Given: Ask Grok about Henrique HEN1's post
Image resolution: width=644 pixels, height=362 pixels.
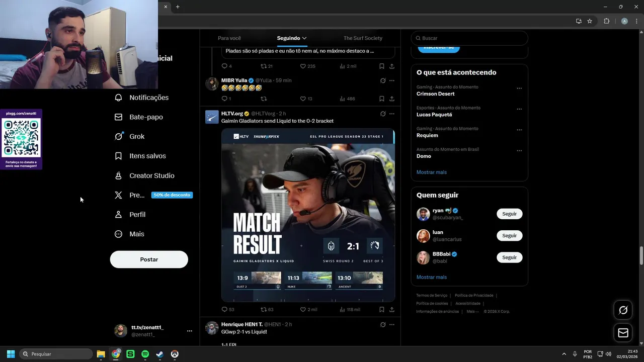Looking at the screenshot, I should tap(383, 325).
